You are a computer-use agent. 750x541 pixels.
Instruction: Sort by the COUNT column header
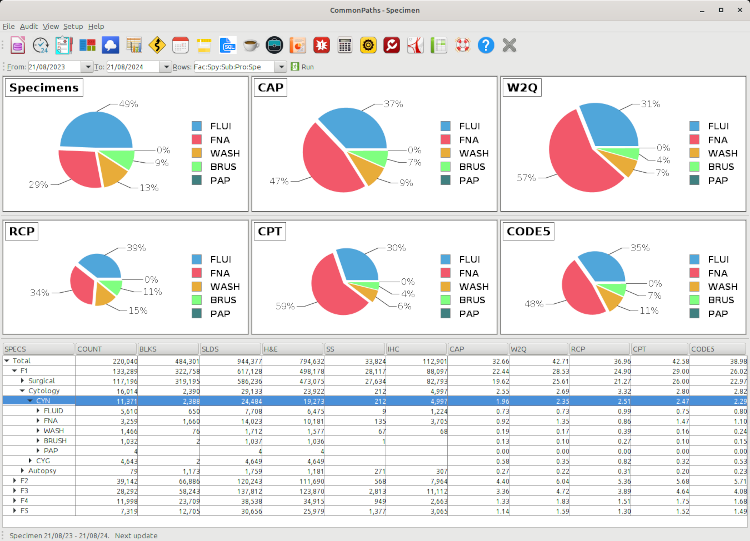(105, 349)
